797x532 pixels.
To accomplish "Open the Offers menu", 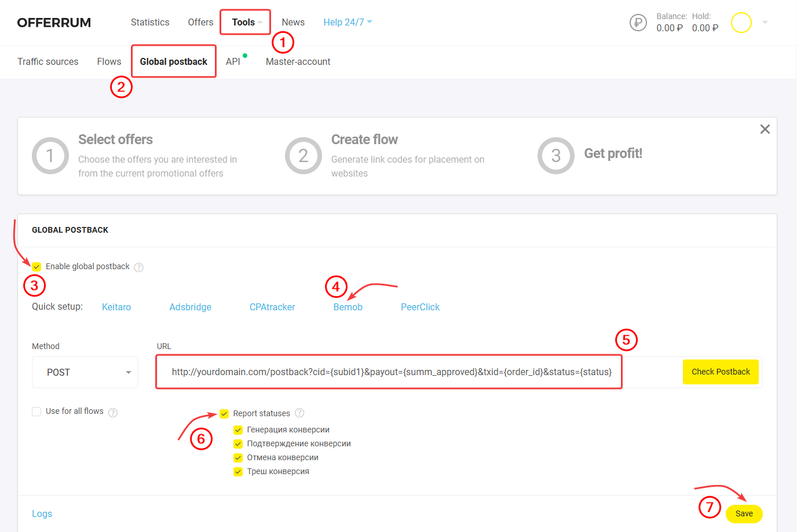I will [x=200, y=22].
